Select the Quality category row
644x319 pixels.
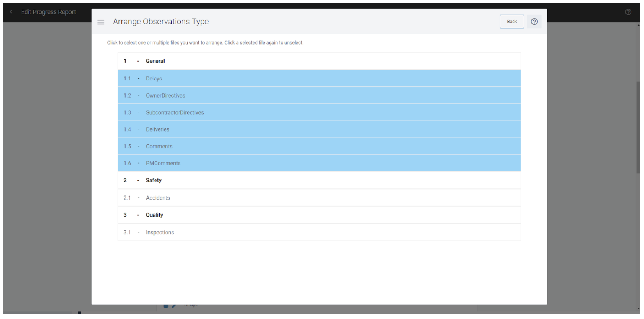click(319, 215)
